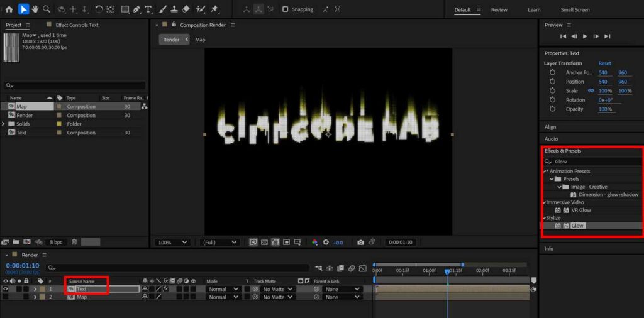This screenshot has height=318, width=644.
Task: Toggle Anchor Point stopwatch in Properties
Action: click(x=552, y=72)
